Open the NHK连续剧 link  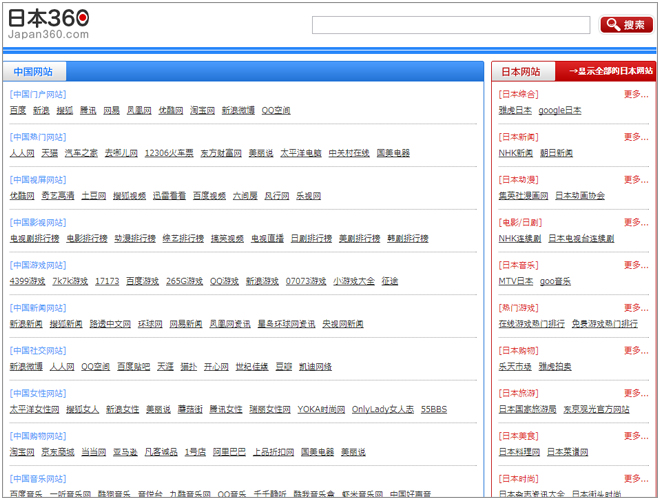pos(520,239)
